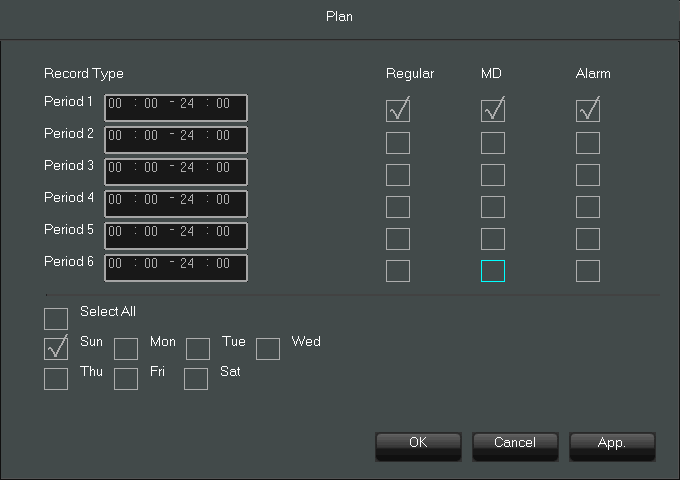Enable Regular recording for Period 5
This screenshot has width=680, height=480.
398,239
